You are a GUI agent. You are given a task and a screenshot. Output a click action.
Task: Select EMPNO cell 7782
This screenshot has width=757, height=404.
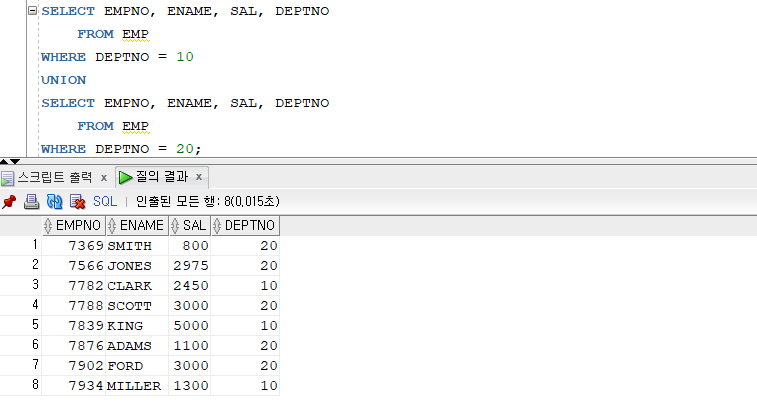(x=73, y=286)
